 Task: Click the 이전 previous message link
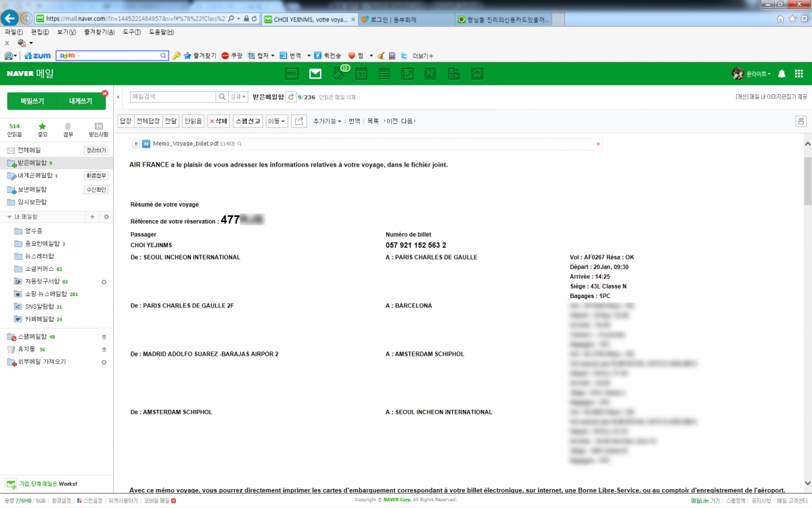tap(390, 121)
